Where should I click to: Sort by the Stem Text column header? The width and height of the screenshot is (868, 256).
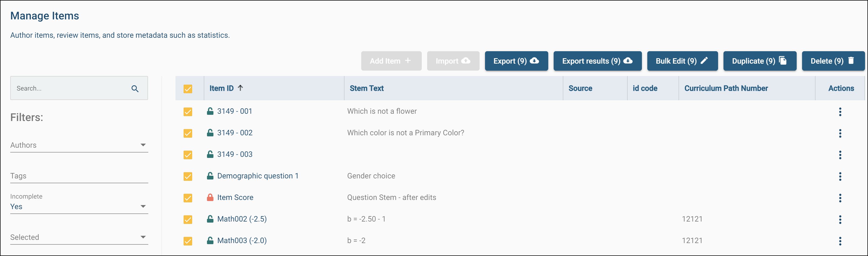[x=367, y=88]
